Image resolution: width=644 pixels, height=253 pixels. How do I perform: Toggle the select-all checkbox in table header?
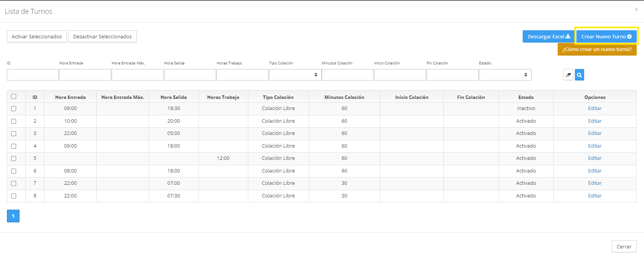point(14,97)
